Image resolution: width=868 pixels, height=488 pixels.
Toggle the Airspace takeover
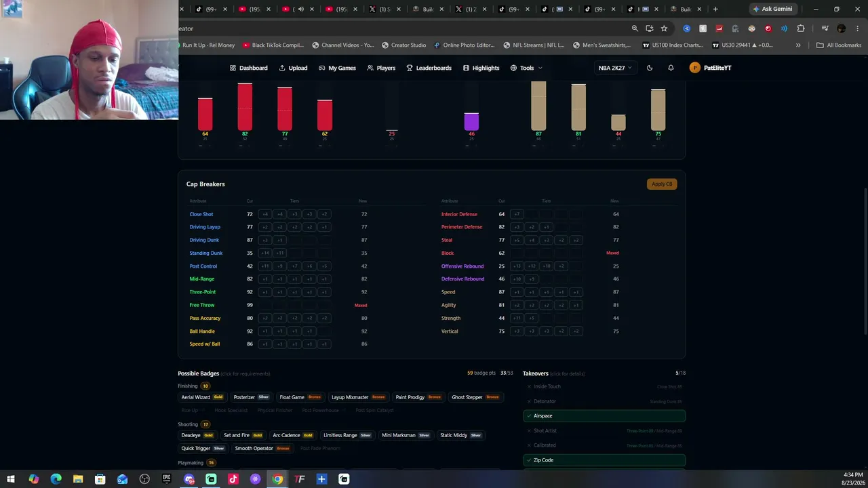[x=604, y=416]
